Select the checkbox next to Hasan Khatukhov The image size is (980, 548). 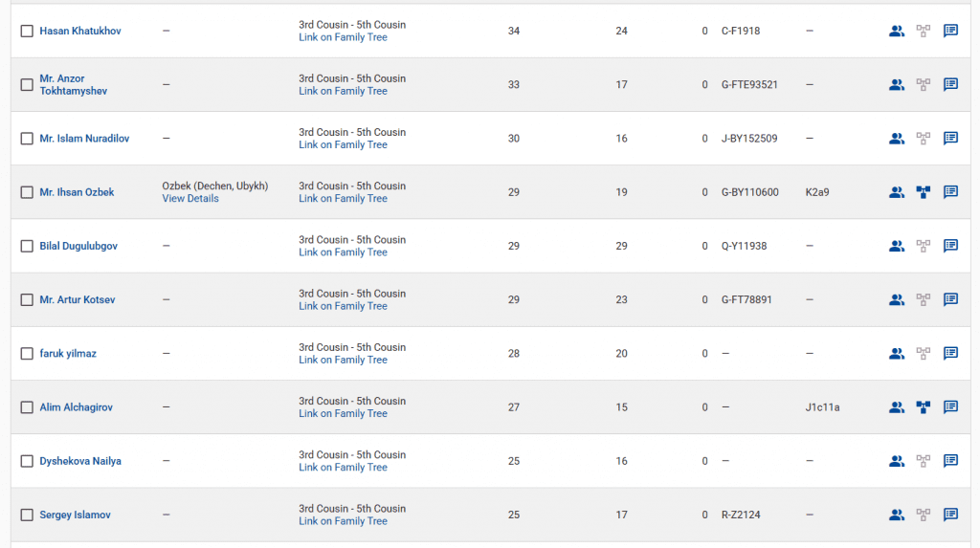coord(27,32)
